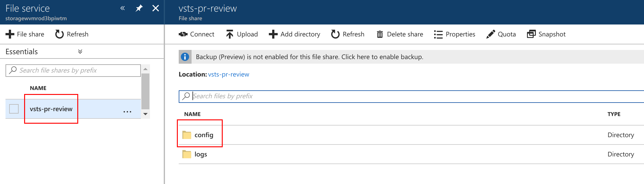Add a new File share
Image resolution: width=644 pixels, height=184 pixels.
pos(25,34)
